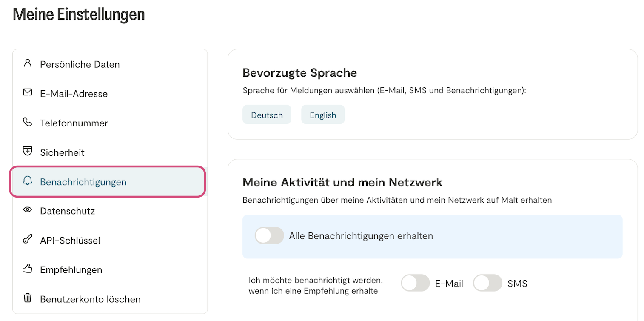Click the phone icon beside Telefonnummer

pyautogui.click(x=28, y=123)
